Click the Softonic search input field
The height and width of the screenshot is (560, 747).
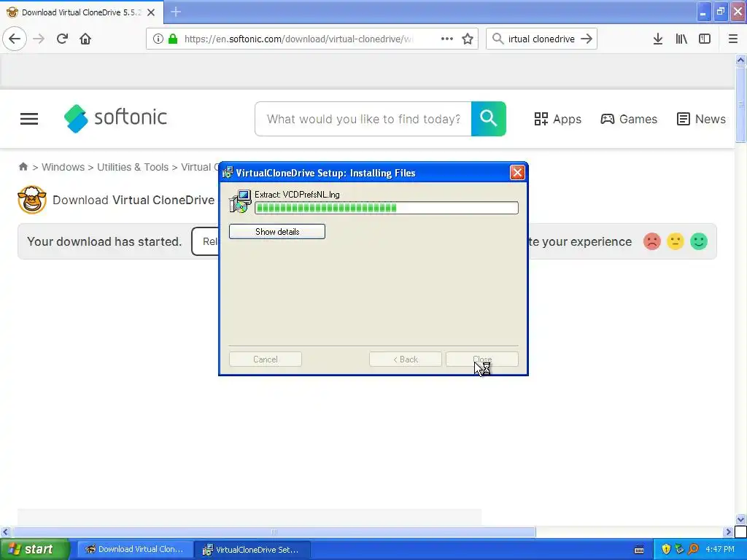pos(363,119)
